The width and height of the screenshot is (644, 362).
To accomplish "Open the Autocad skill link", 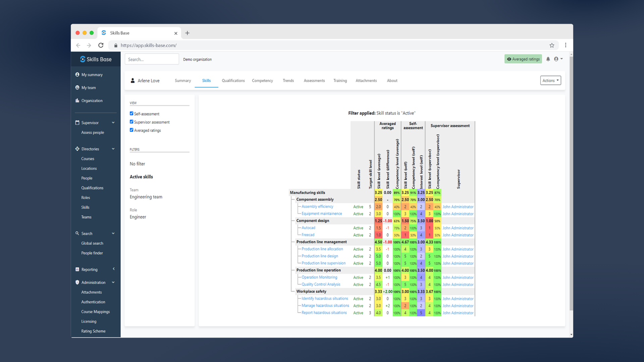I will pos(308,228).
